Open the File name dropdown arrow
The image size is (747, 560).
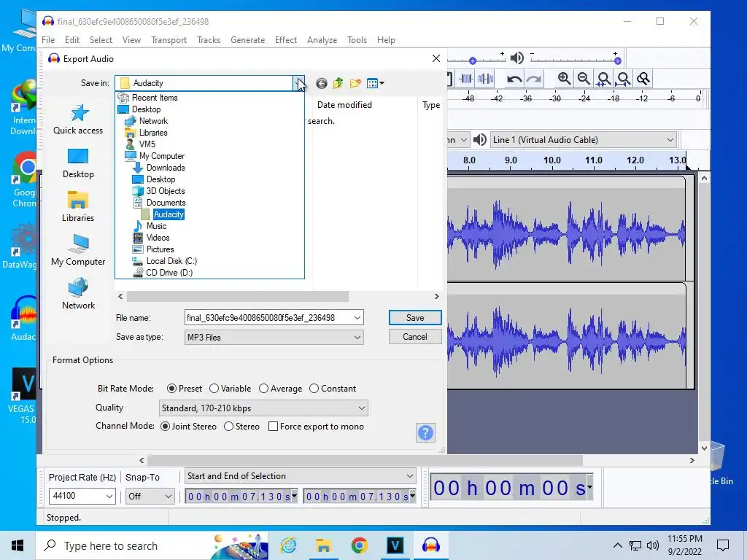(x=357, y=318)
